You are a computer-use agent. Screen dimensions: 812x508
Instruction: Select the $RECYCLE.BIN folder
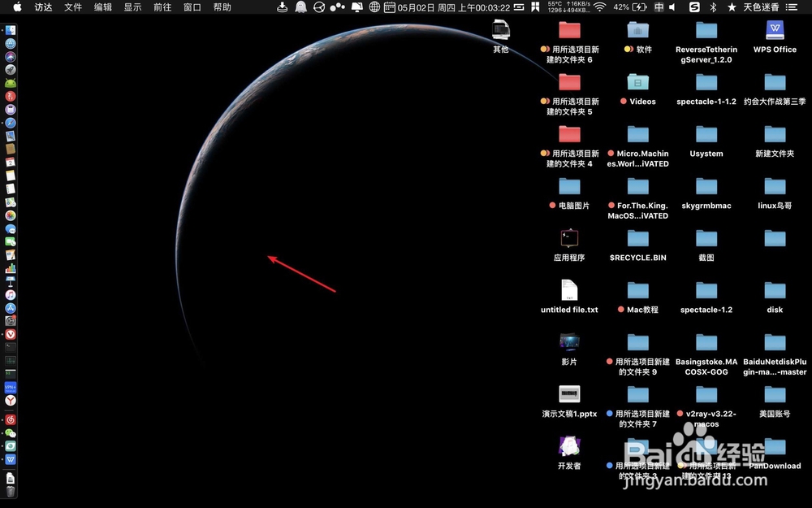pyautogui.click(x=638, y=245)
